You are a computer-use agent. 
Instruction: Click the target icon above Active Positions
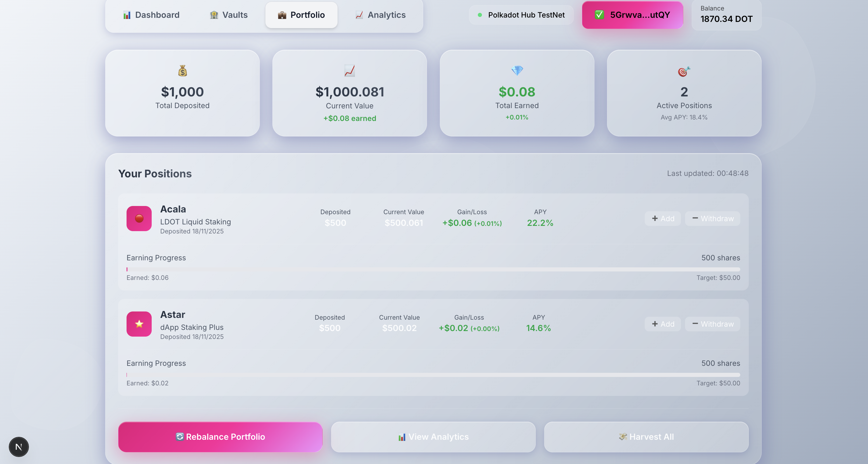pyautogui.click(x=684, y=71)
